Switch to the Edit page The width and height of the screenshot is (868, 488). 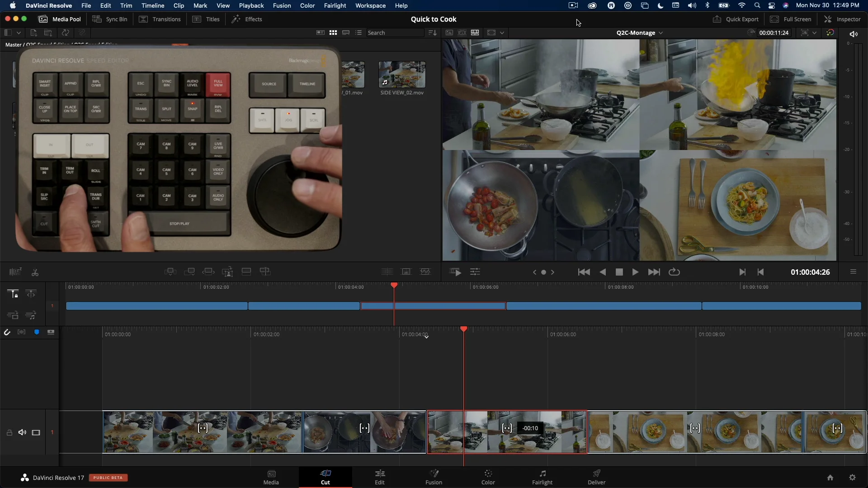[380, 477]
